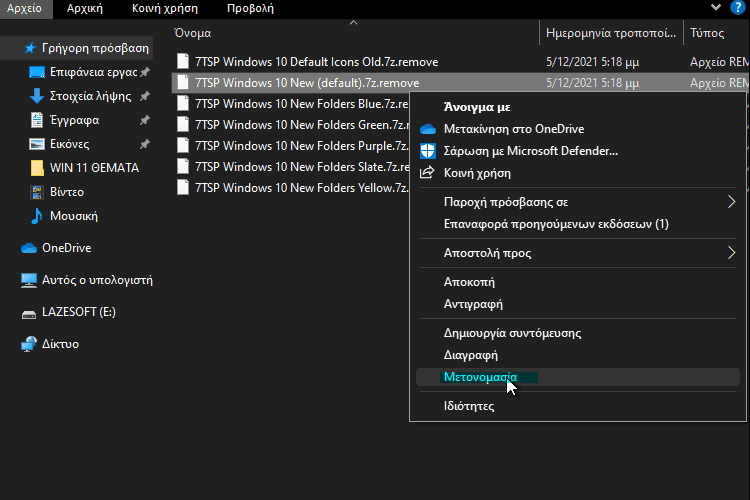Click the Μουσική music note icon
This screenshot has height=500, width=750.
(x=37, y=216)
